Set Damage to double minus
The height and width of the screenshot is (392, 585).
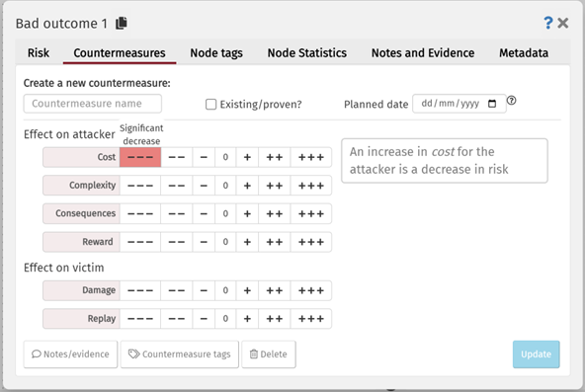(177, 290)
